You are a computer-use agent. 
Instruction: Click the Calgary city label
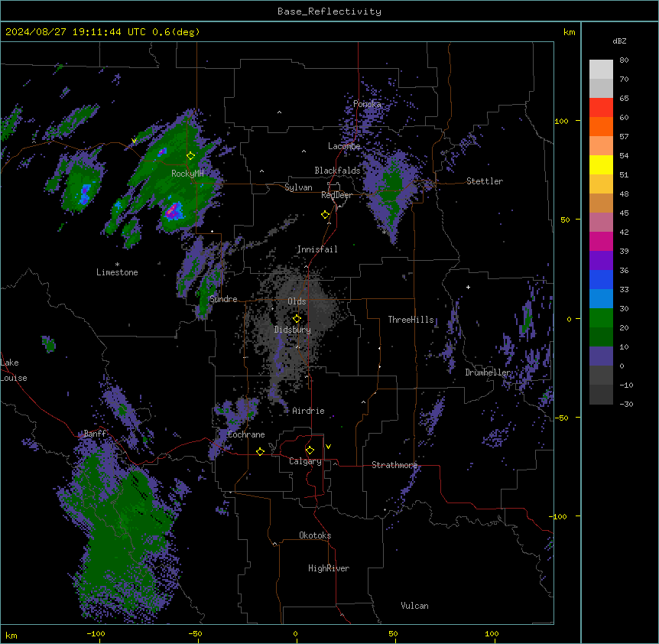[x=305, y=461]
